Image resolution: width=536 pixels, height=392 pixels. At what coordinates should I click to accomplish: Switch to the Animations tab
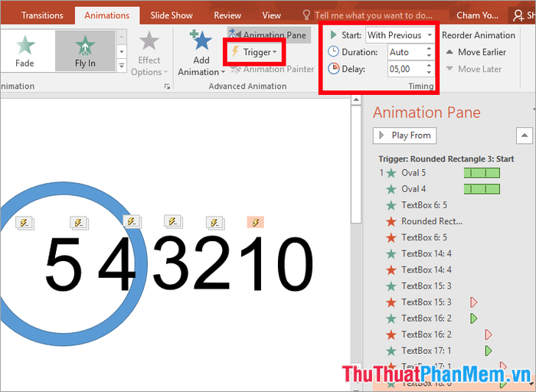pos(107,15)
